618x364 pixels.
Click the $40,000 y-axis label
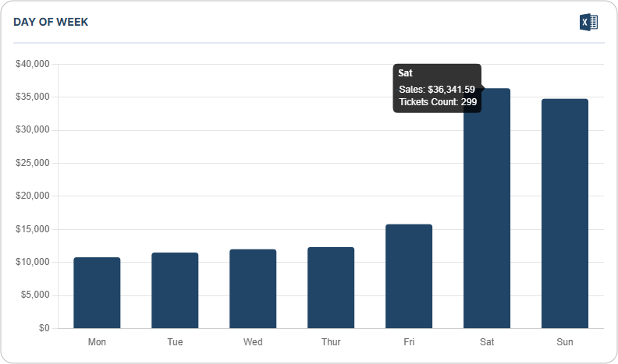[33, 64]
